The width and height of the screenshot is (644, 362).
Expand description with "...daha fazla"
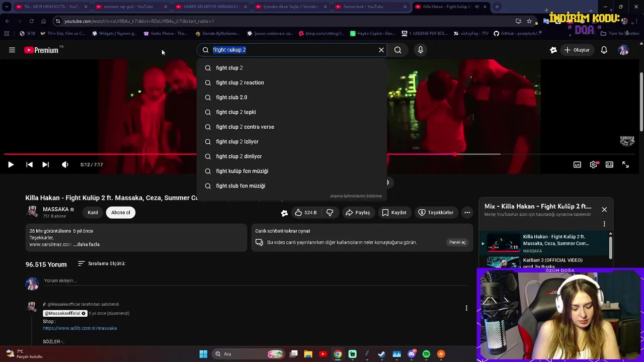pos(87,244)
